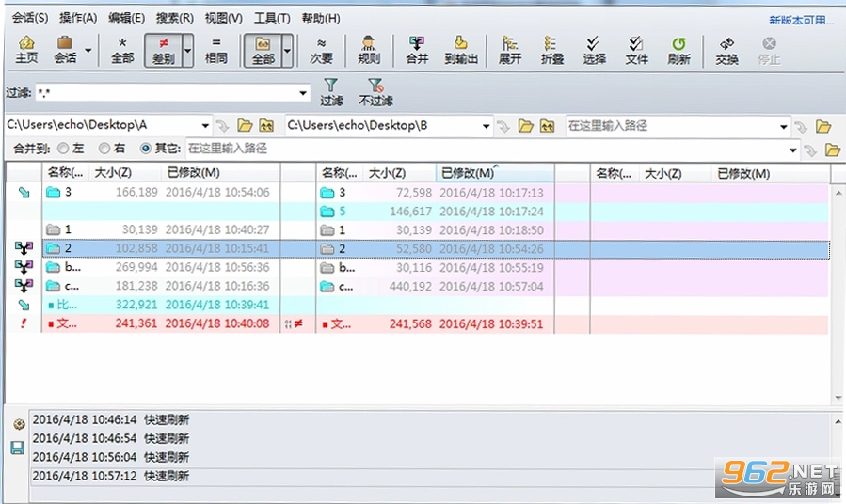
Task: Click the log panel gear icon
Action: pyautogui.click(x=19, y=424)
